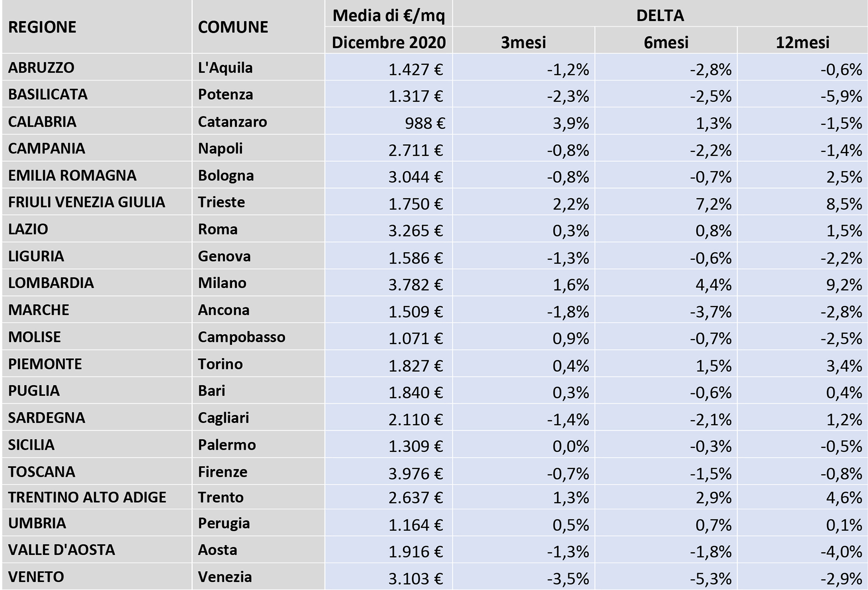This screenshot has height=590, width=868.
Task: Select Firenze's 3.976 € price cell
Action: pyautogui.click(x=415, y=473)
